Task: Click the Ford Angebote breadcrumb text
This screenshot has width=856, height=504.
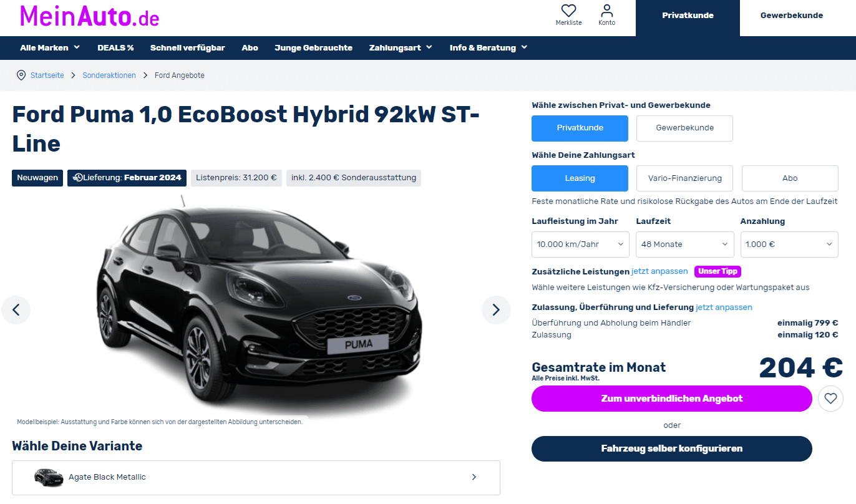Action: (180, 75)
